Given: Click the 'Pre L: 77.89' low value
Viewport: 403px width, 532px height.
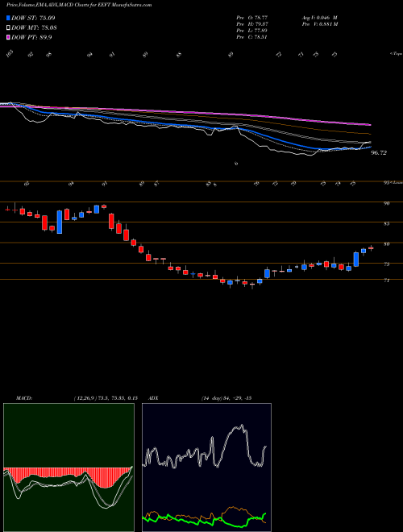Looking at the screenshot, I should point(252,30).
